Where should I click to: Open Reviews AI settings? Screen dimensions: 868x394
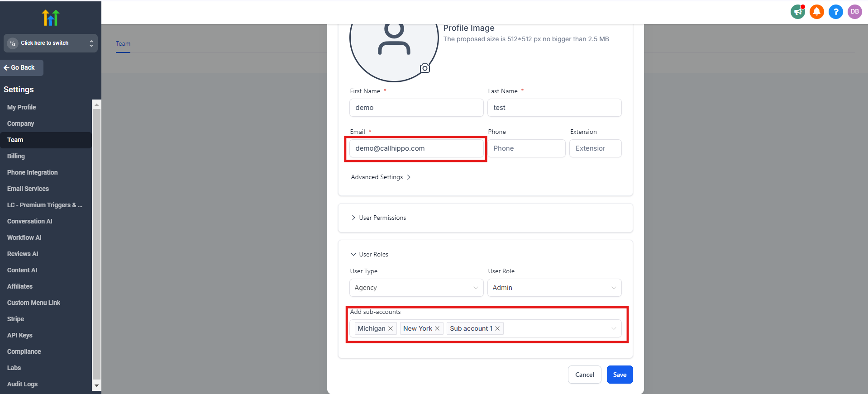[23, 254]
